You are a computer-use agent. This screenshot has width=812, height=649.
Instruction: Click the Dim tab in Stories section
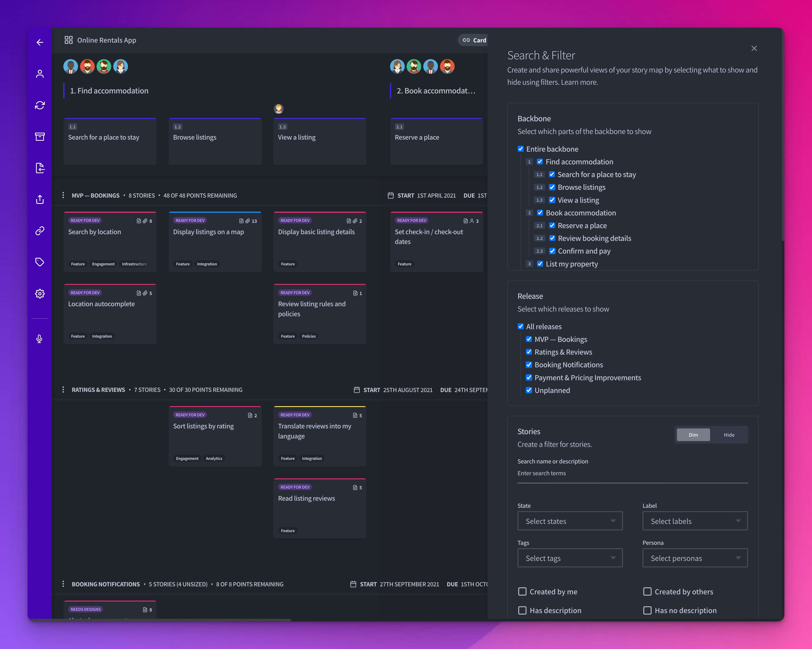click(693, 435)
